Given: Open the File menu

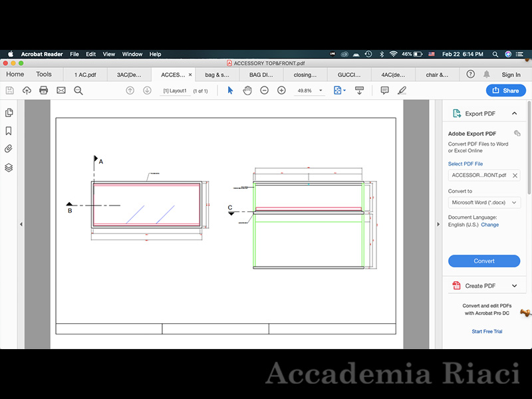Looking at the screenshot, I should [x=74, y=55].
